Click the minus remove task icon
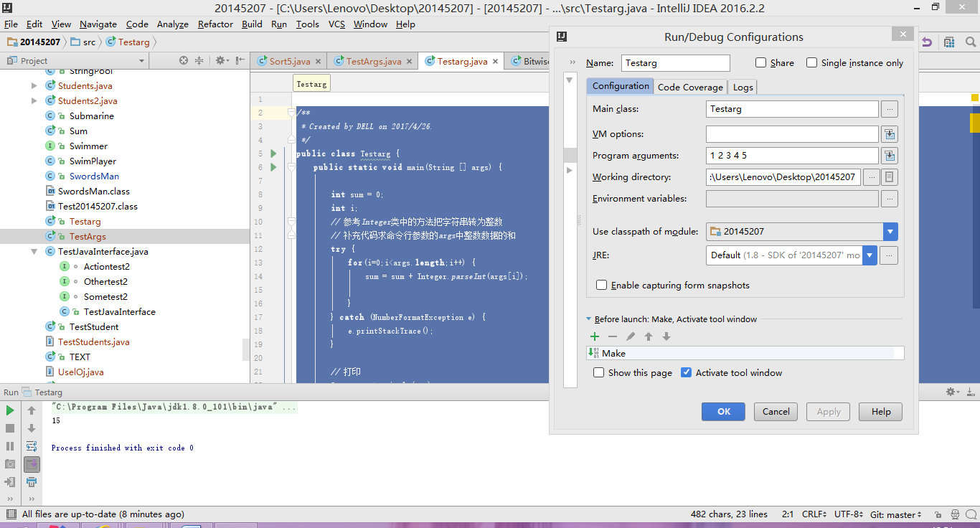 point(613,336)
